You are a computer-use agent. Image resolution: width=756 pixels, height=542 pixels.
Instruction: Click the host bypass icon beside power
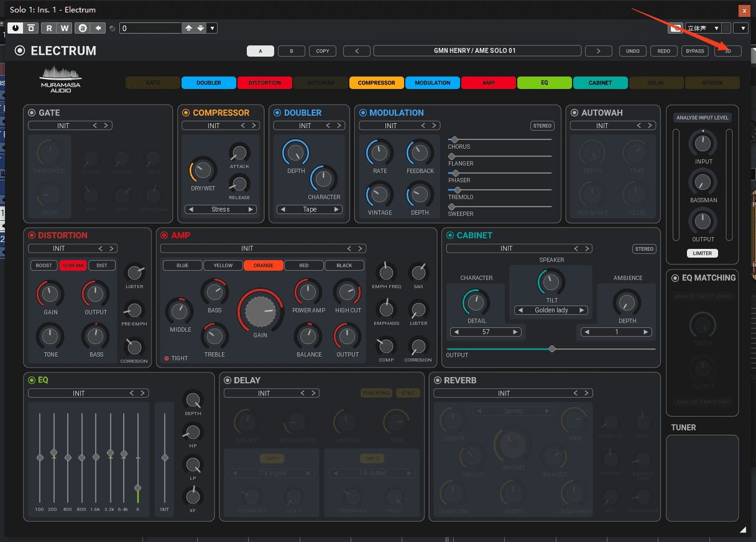point(30,28)
